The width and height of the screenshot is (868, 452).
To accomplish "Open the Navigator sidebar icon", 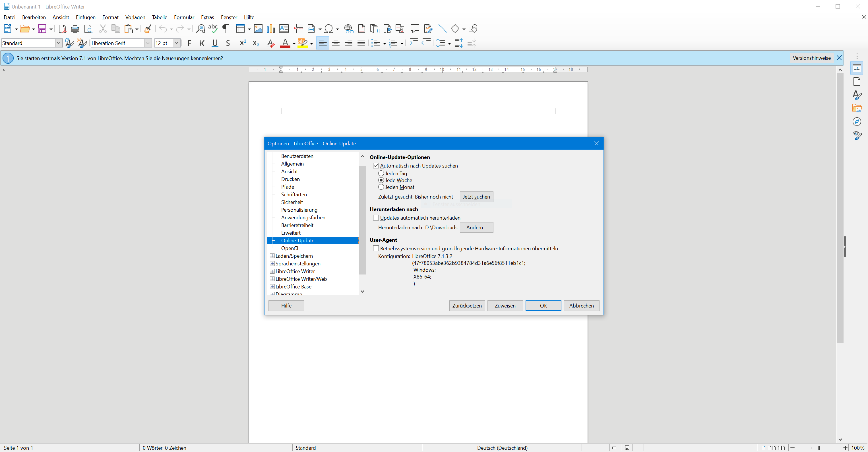I will tap(857, 122).
